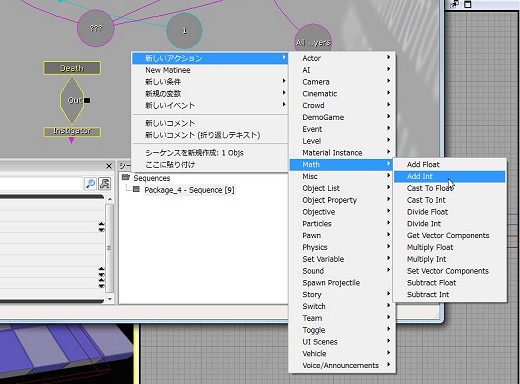
Task: Open the 新しい条件 submenu
Action: pyautogui.click(x=210, y=82)
